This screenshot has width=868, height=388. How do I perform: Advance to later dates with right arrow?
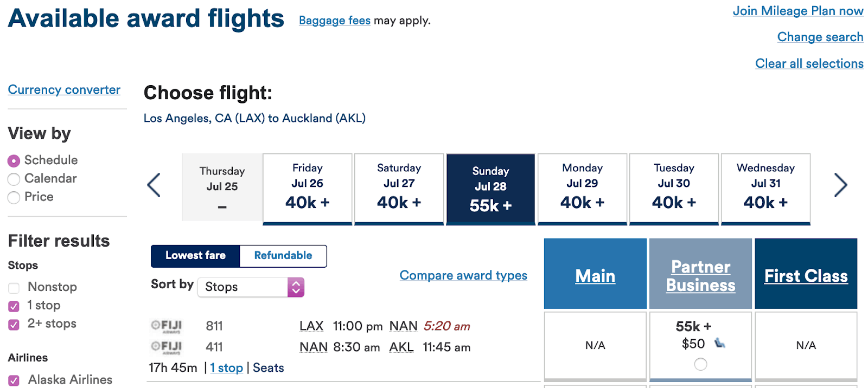coord(840,185)
